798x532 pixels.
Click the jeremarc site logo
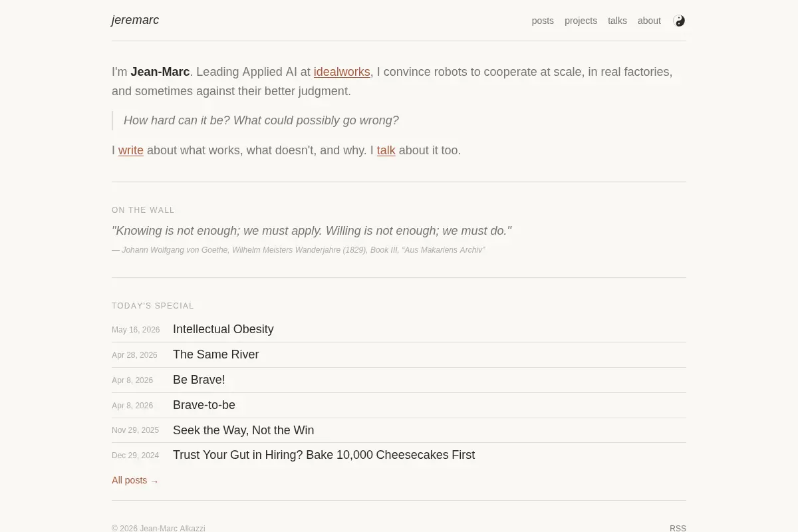[x=135, y=20]
